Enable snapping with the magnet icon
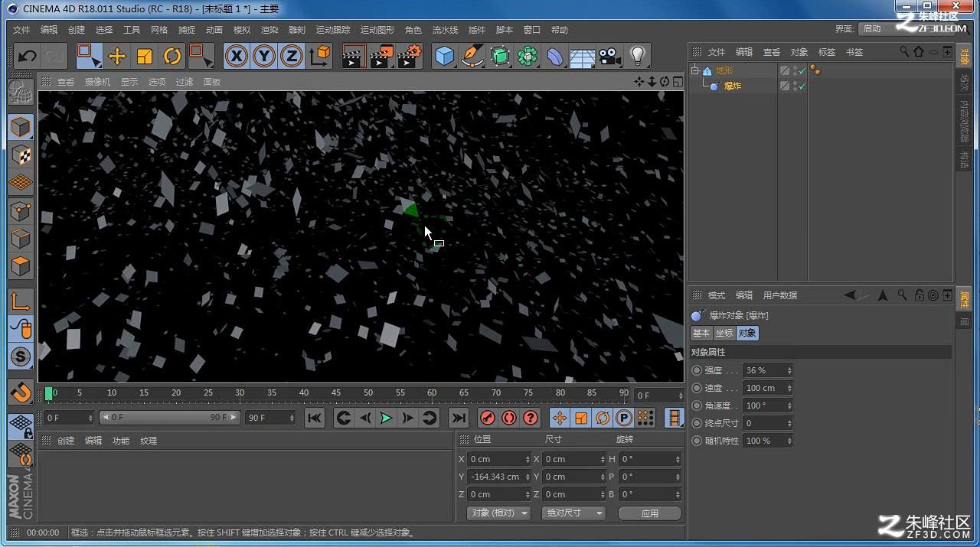The image size is (980, 547). pos(21,392)
